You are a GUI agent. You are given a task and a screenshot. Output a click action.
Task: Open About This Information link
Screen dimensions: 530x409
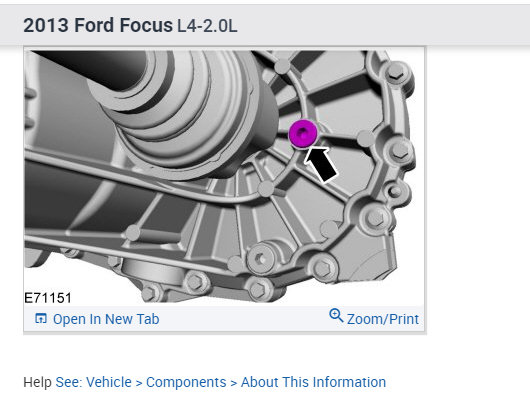(x=313, y=382)
